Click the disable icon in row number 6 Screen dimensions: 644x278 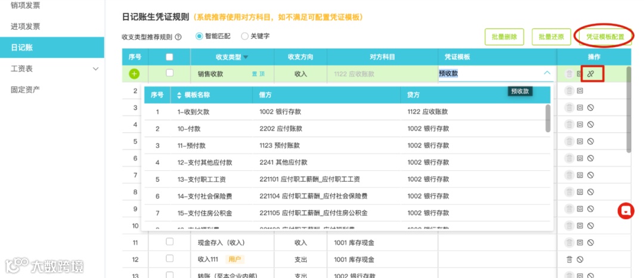[590, 158]
